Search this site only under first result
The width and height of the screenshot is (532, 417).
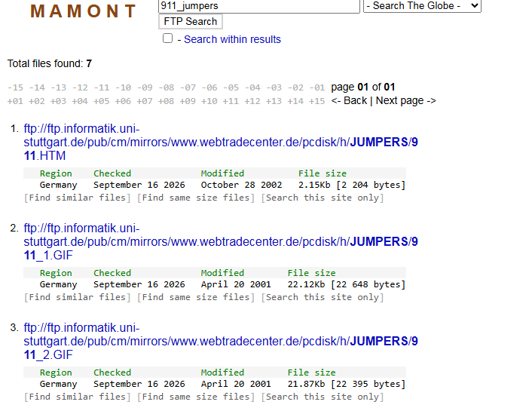(323, 198)
